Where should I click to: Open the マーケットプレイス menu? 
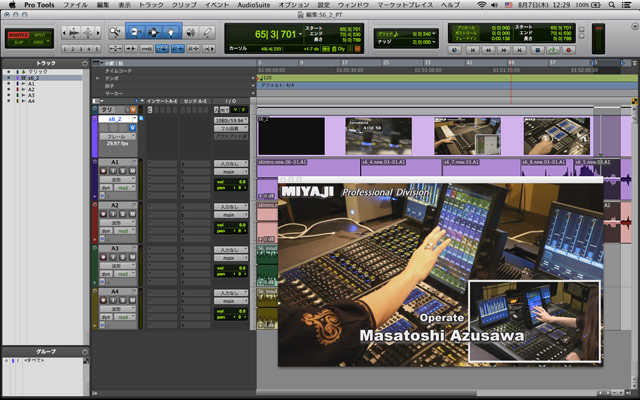pos(404,5)
